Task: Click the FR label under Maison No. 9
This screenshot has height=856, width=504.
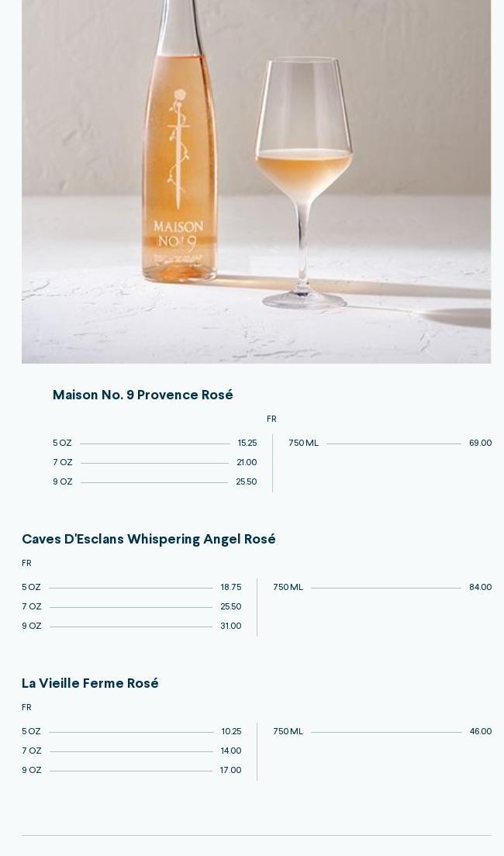Action: click(271, 419)
